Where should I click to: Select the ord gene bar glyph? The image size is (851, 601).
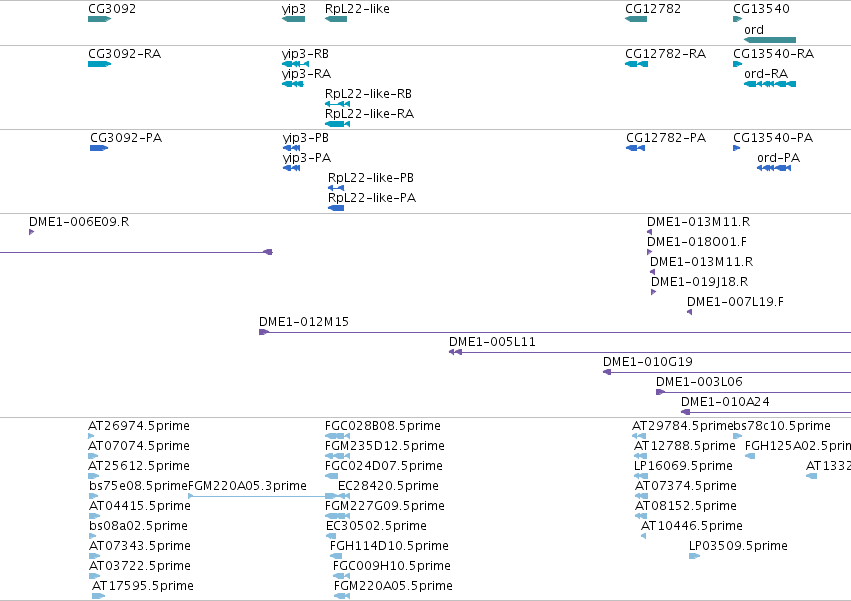click(770, 40)
